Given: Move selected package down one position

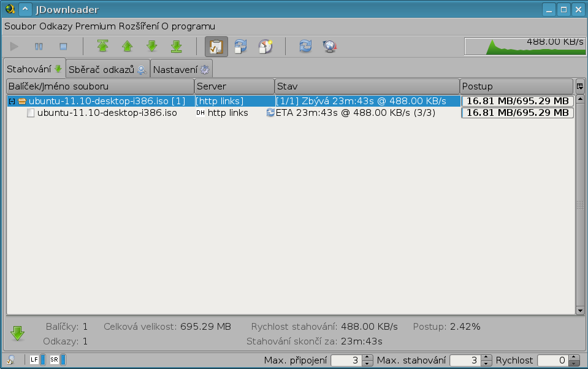Looking at the screenshot, I should pyautogui.click(x=152, y=46).
